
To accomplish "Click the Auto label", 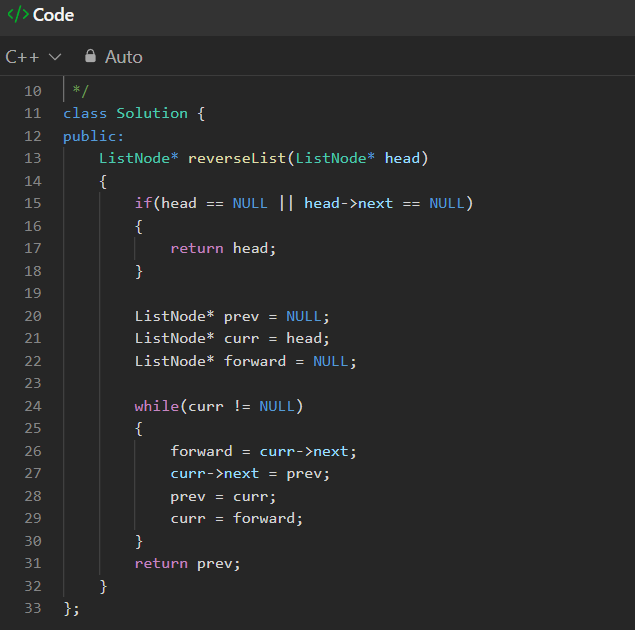I will (x=124, y=57).
